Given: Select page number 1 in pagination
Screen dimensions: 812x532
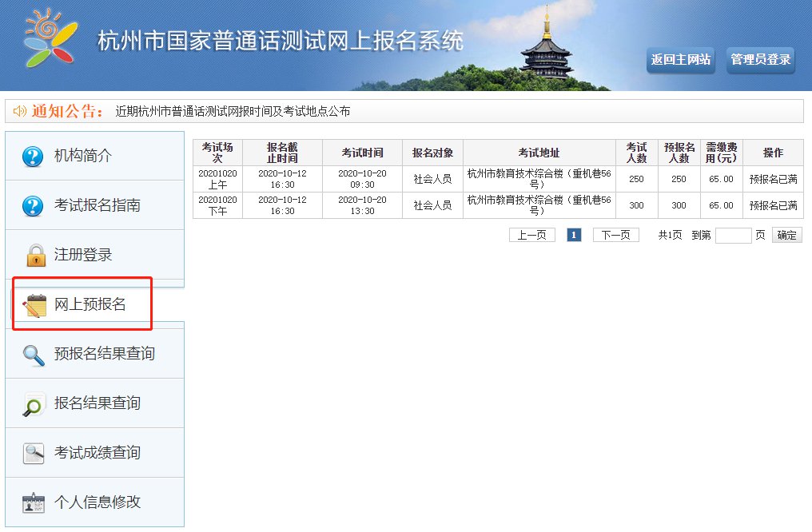Looking at the screenshot, I should pyautogui.click(x=574, y=235).
